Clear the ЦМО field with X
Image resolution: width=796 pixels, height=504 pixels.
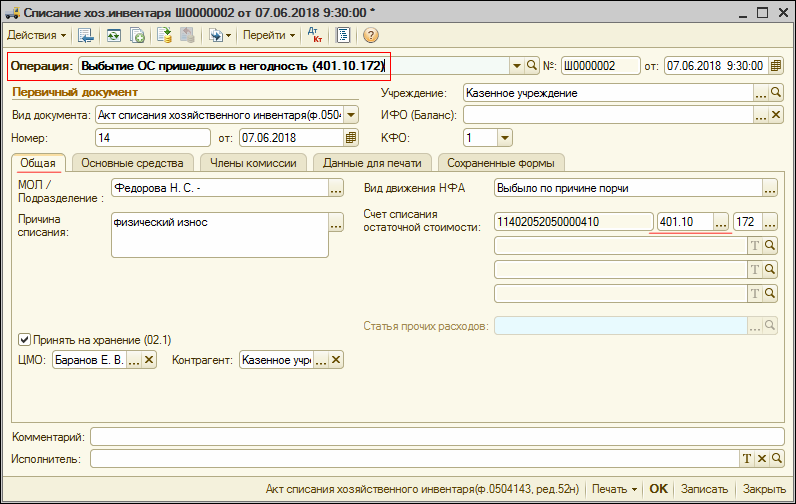(x=149, y=360)
